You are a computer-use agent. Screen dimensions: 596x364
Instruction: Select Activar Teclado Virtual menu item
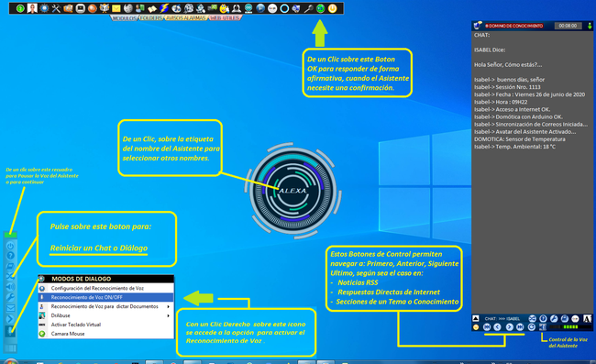[105, 325]
